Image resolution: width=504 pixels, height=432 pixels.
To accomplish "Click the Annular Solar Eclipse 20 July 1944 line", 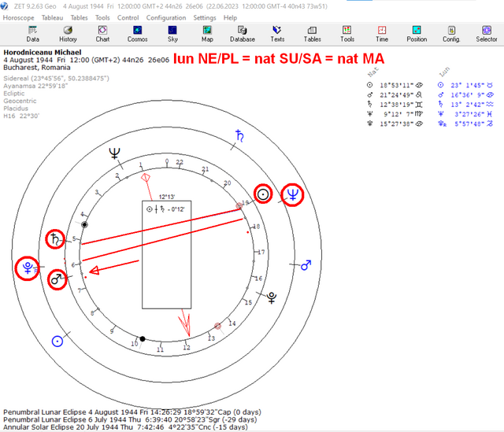I will click(125, 427).
